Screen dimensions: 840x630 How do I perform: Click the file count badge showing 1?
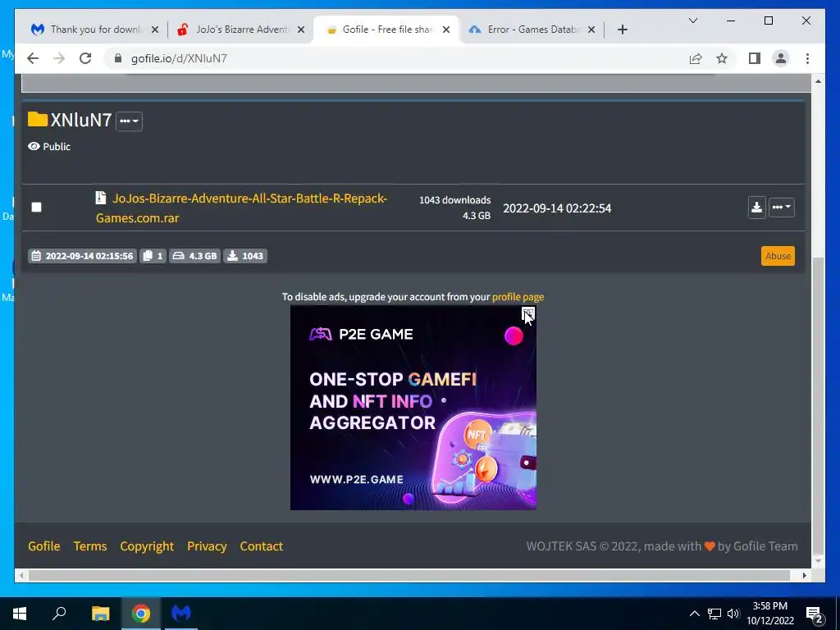pyautogui.click(x=153, y=256)
